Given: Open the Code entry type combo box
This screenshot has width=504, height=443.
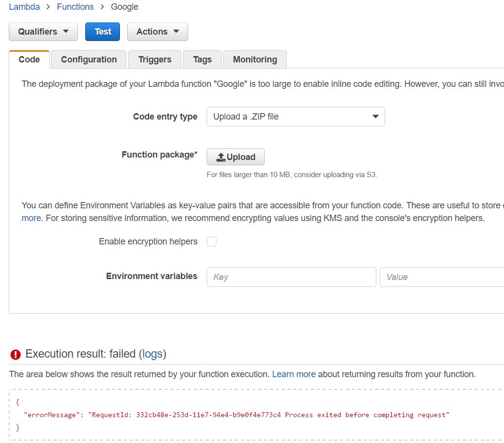Looking at the screenshot, I should click(x=295, y=117).
